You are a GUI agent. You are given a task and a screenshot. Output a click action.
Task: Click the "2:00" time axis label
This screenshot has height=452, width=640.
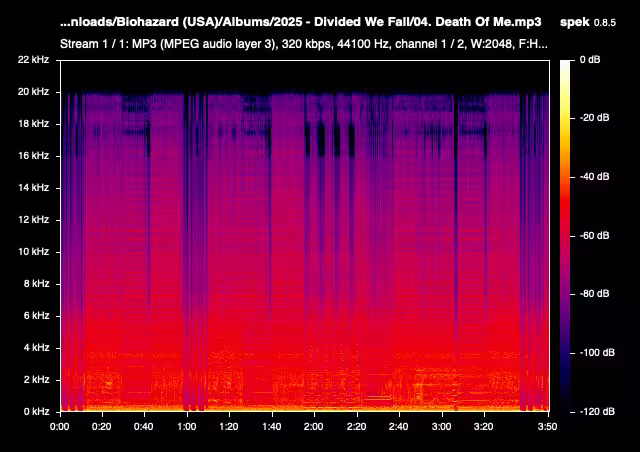click(313, 427)
